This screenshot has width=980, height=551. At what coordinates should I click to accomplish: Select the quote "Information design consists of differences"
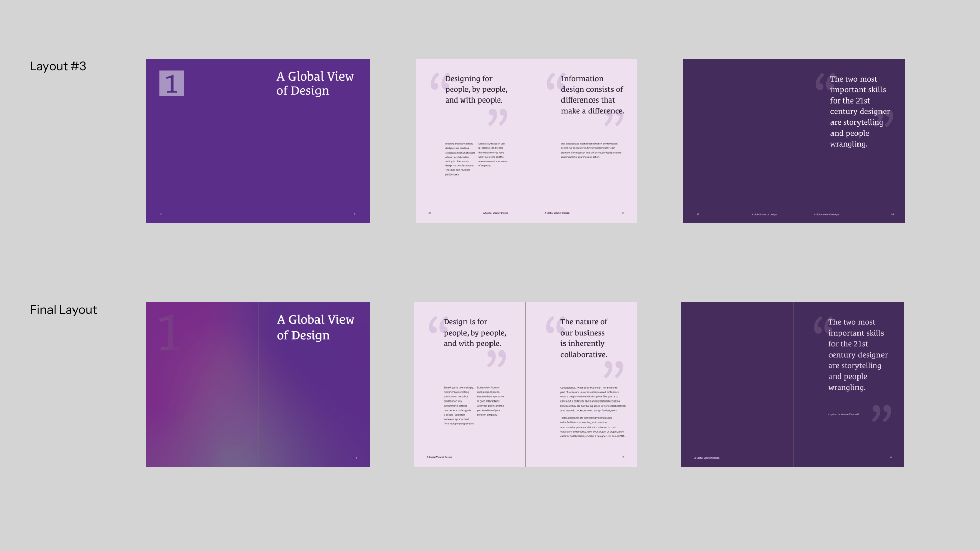pos(592,94)
